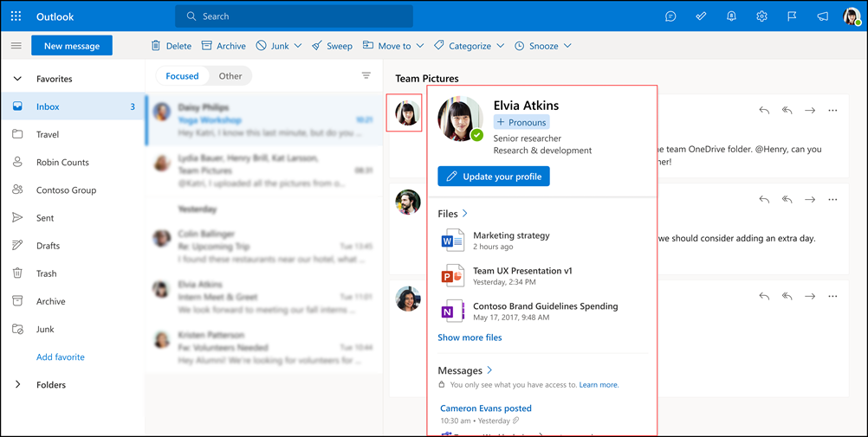Image resolution: width=868 pixels, height=437 pixels.
Task: Open the Junk dropdown arrow
Action: 298,46
